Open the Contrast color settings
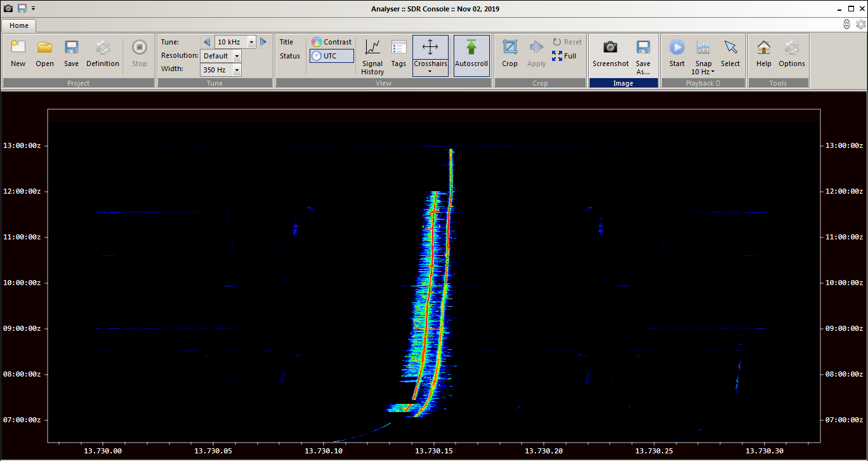This screenshot has height=461, width=868. pyautogui.click(x=331, y=42)
